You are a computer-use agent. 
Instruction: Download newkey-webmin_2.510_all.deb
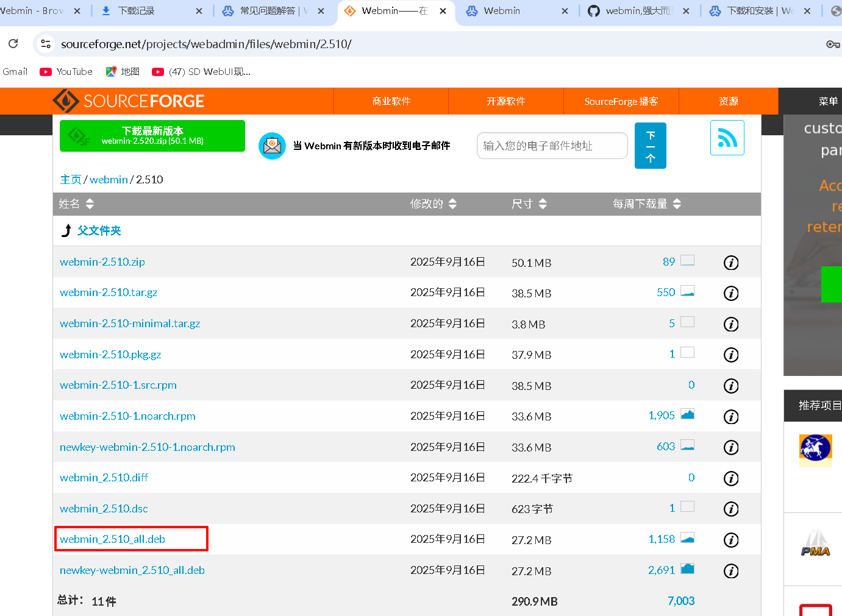click(132, 570)
